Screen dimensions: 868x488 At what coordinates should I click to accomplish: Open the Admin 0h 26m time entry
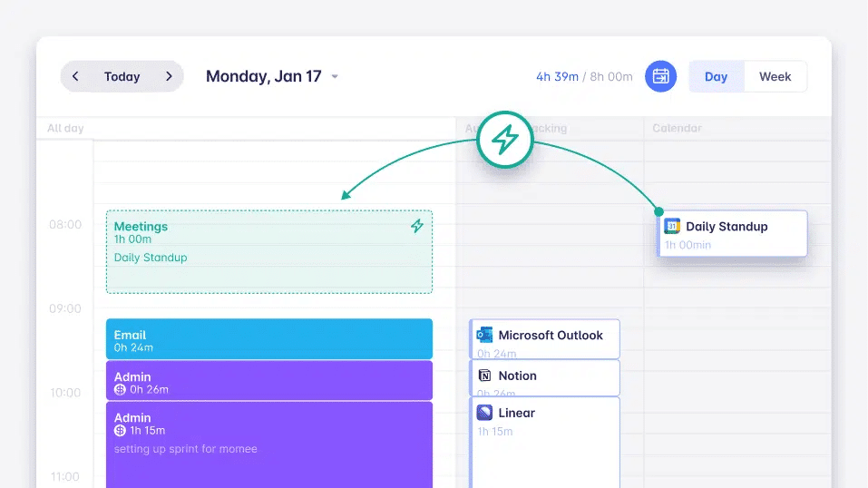pyautogui.click(x=269, y=381)
